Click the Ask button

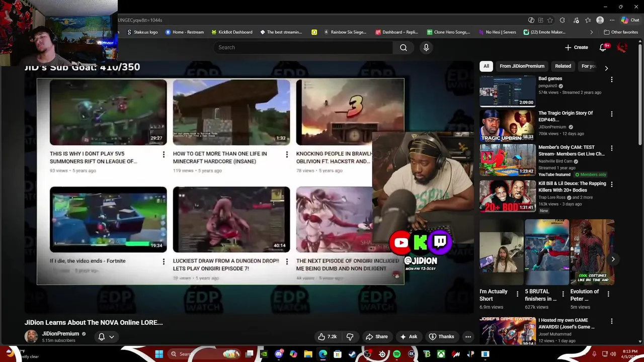point(409,337)
